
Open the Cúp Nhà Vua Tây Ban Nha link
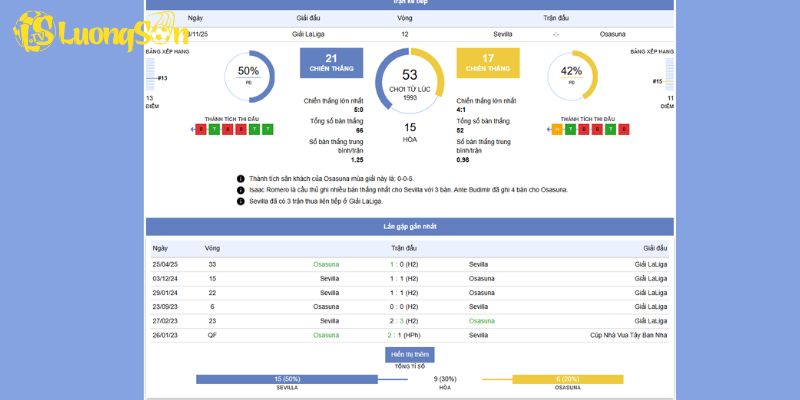628,335
